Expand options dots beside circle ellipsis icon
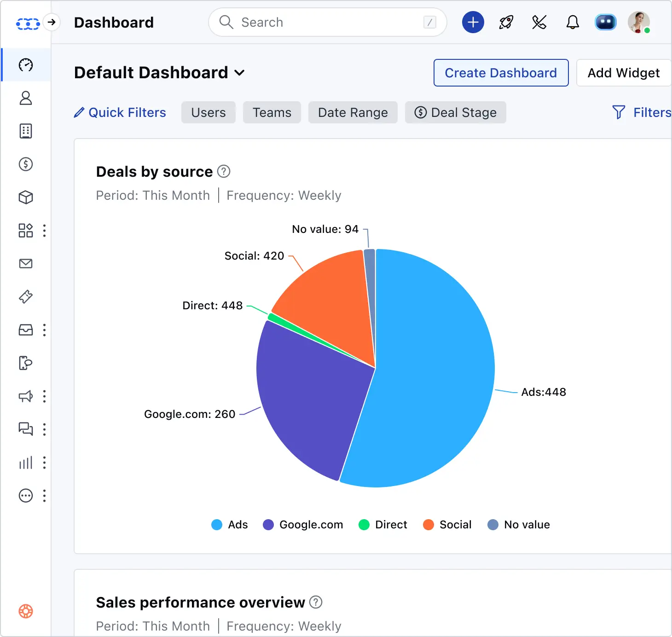The height and width of the screenshot is (637, 672). 44,496
